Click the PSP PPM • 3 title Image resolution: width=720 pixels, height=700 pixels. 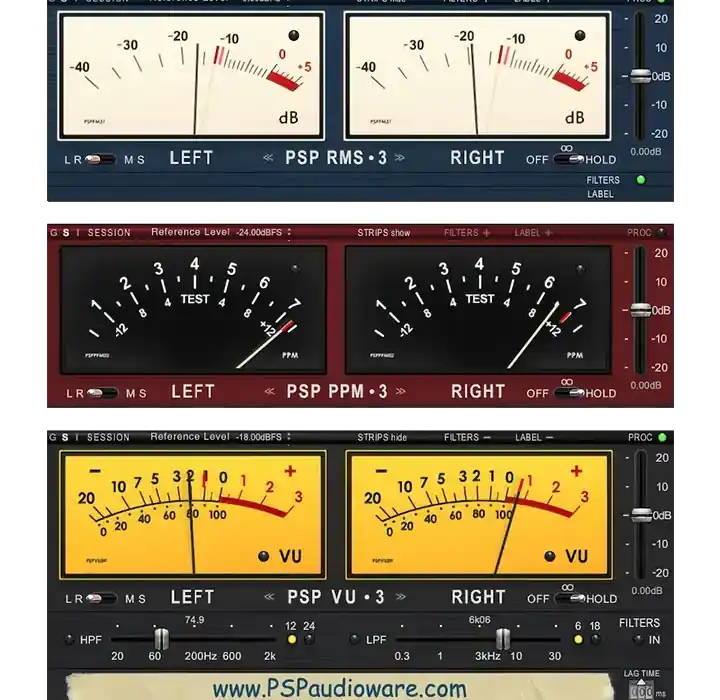click(337, 392)
